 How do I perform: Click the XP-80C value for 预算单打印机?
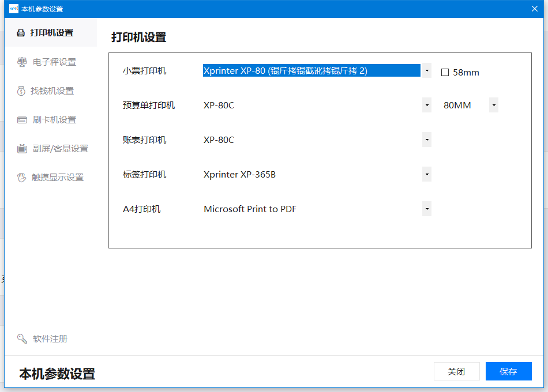(219, 105)
